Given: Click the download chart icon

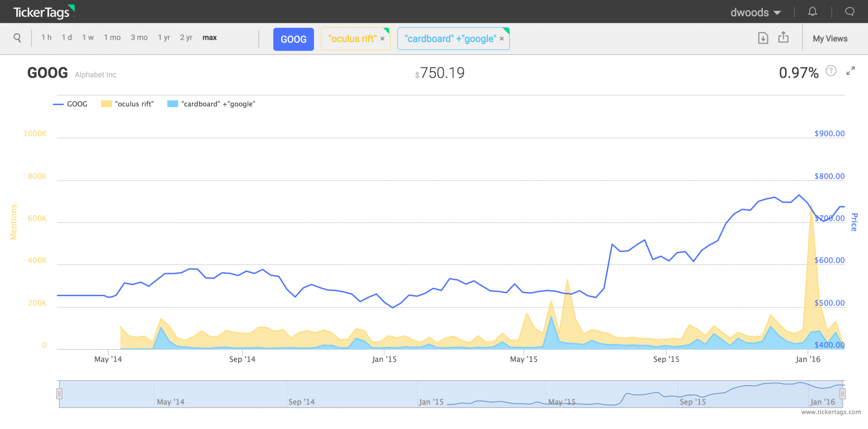Looking at the screenshot, I should tap(763, 38).
